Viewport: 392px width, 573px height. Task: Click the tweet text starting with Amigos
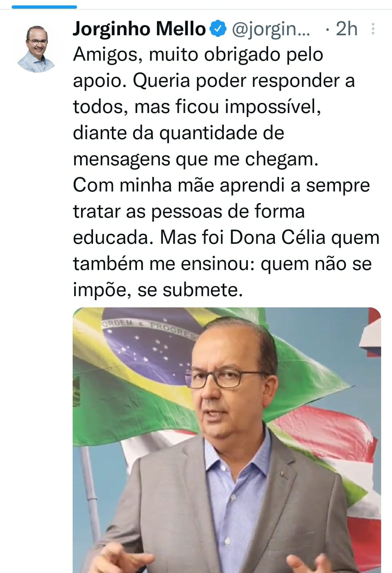pos(226,172)
